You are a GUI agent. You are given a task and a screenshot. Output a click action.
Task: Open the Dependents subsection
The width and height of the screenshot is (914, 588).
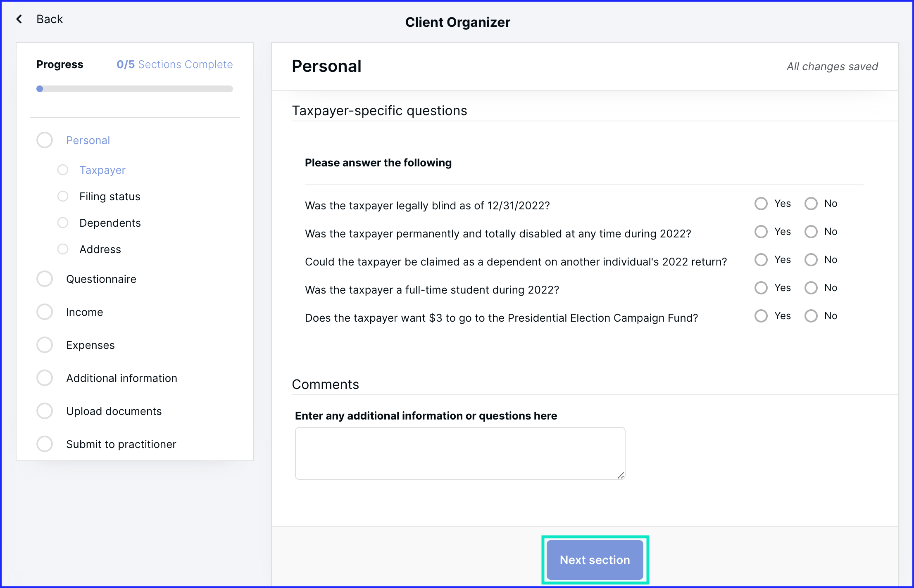[x=110, y=223]
